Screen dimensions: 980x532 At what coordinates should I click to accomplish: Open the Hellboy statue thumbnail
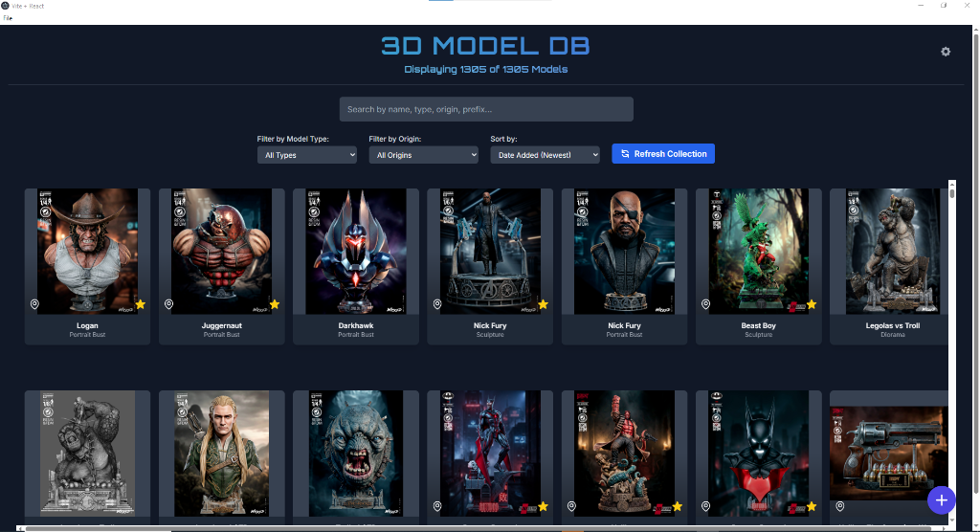point(624,454)
